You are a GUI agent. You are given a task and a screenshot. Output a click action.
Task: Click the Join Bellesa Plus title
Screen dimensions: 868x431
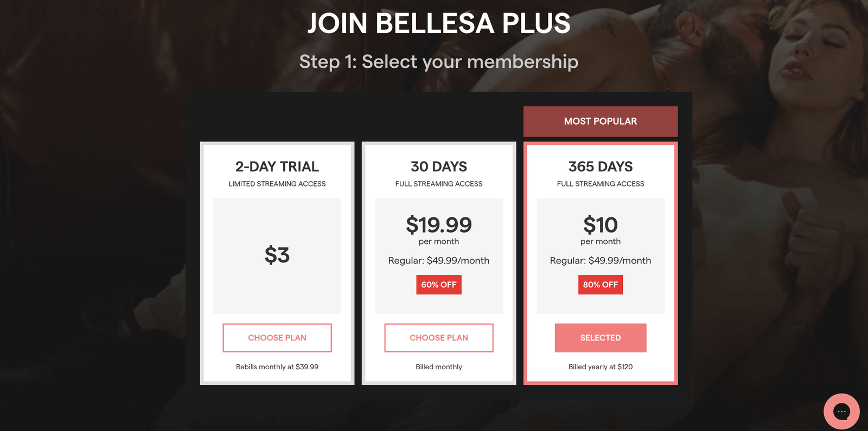coord(439,23)
